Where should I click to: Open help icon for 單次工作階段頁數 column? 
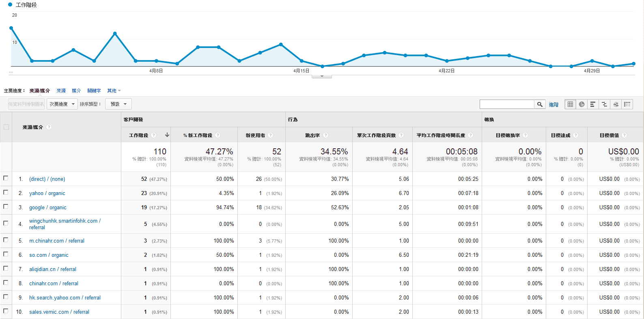pos(401,135)
